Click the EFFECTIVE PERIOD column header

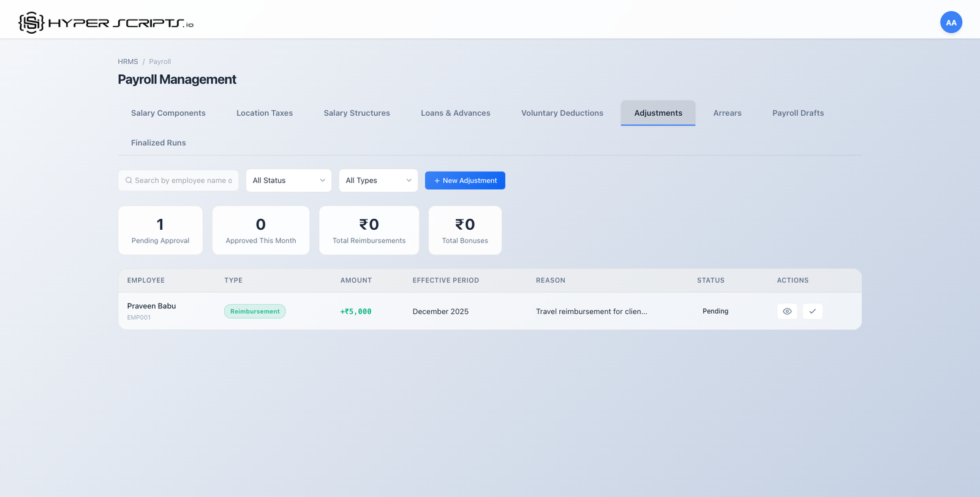coord(446,281)
